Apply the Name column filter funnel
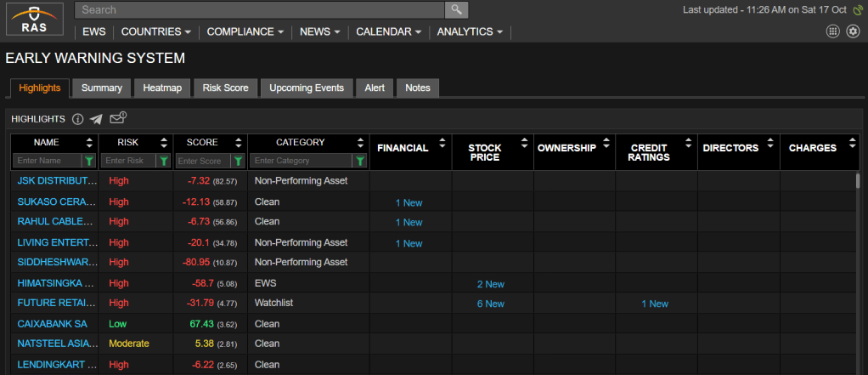Image resolution: width=868 pixels, height=375 pixels. tap(88, 161)
